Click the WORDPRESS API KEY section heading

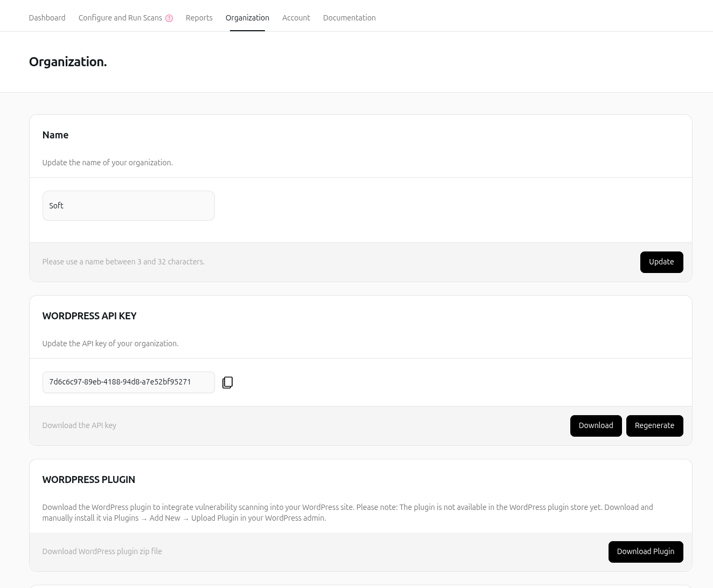point(89,316)
